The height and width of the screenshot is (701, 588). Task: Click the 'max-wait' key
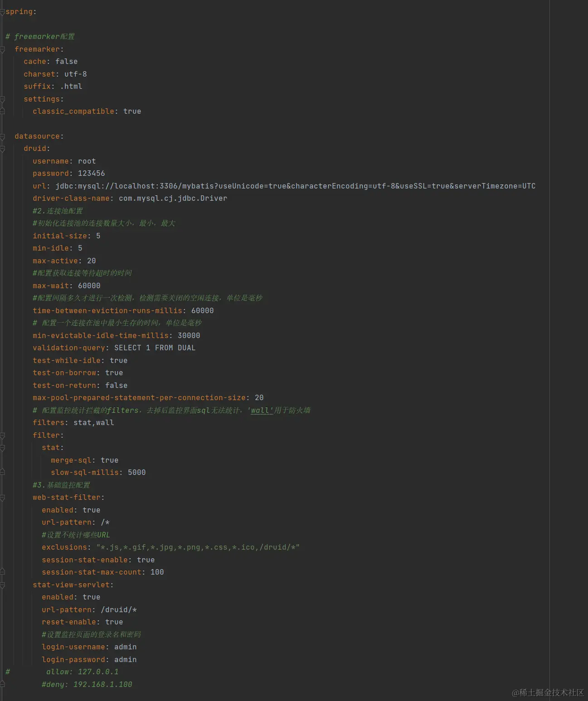51,286
